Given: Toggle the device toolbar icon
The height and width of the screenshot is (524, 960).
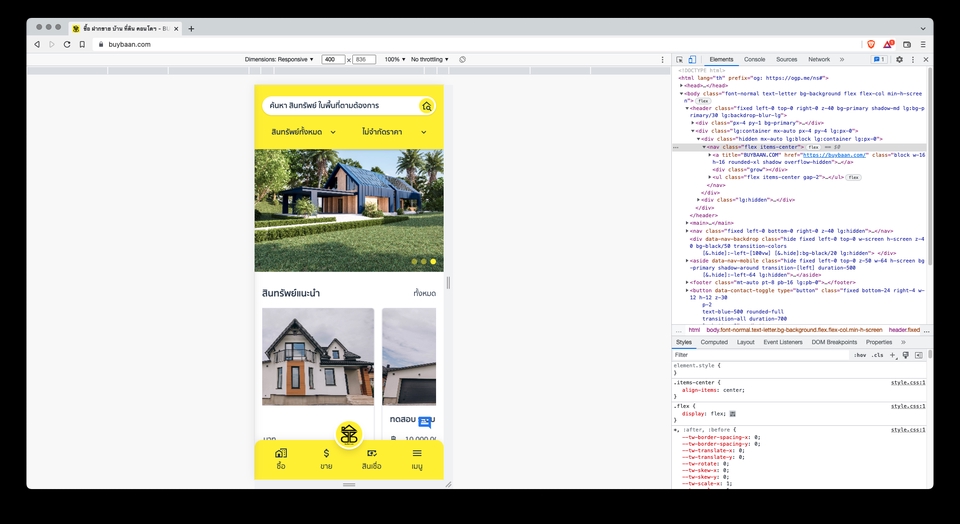Looking at the screenshot, I should 692,59.
